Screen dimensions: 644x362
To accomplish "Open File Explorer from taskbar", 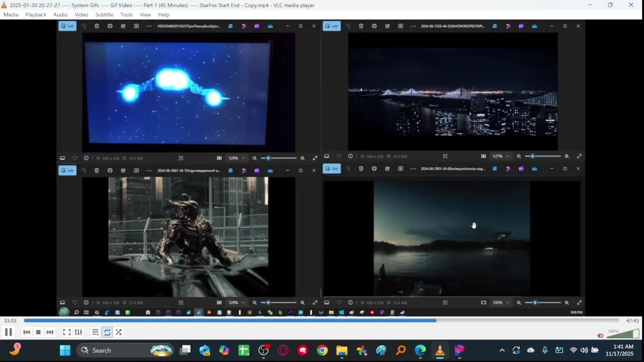I will 342,350.
